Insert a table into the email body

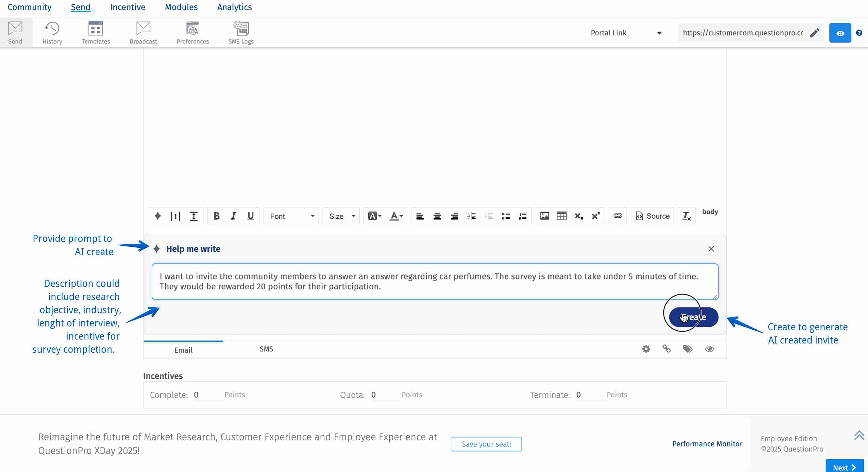[561, 216]
